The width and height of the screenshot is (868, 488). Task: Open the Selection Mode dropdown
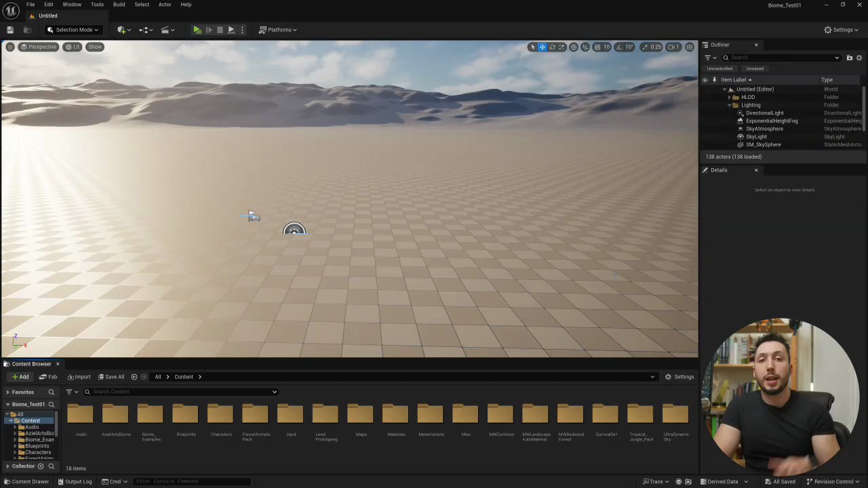point(73,30)
